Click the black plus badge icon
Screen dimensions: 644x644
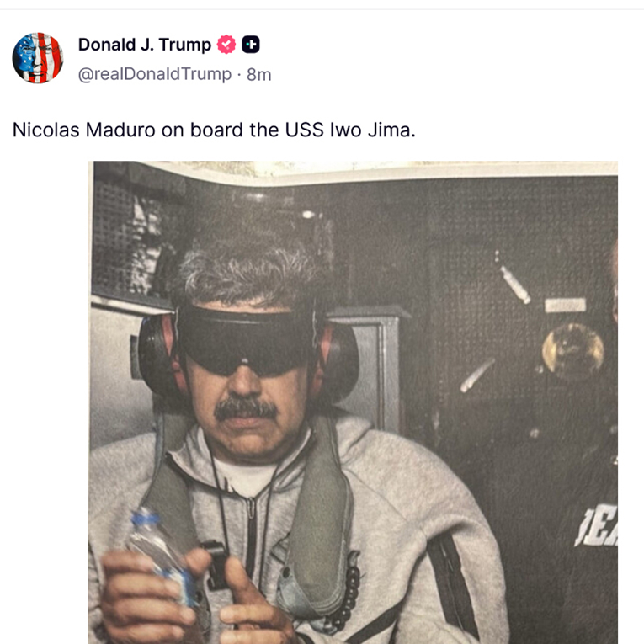point(251,45)
